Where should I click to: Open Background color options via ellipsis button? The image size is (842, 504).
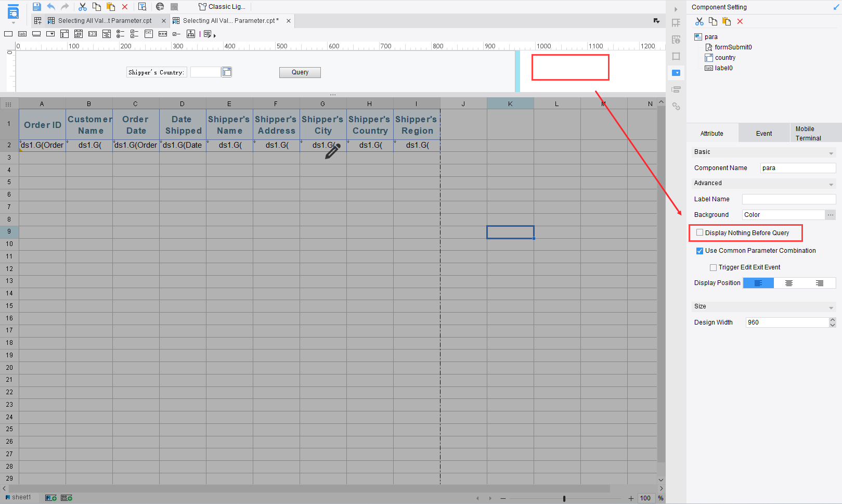coord(830,214)
